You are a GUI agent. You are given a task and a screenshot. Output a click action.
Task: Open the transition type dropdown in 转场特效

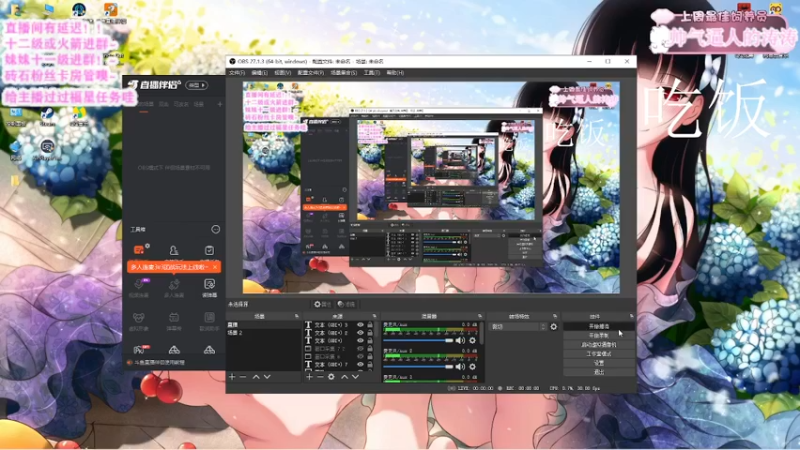(518, 327)
